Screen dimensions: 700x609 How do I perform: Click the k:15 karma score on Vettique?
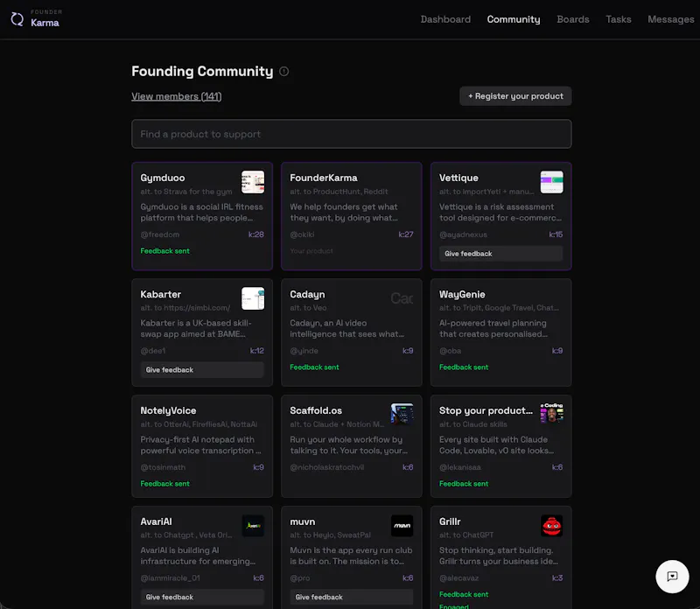click(x=556, y=234)
